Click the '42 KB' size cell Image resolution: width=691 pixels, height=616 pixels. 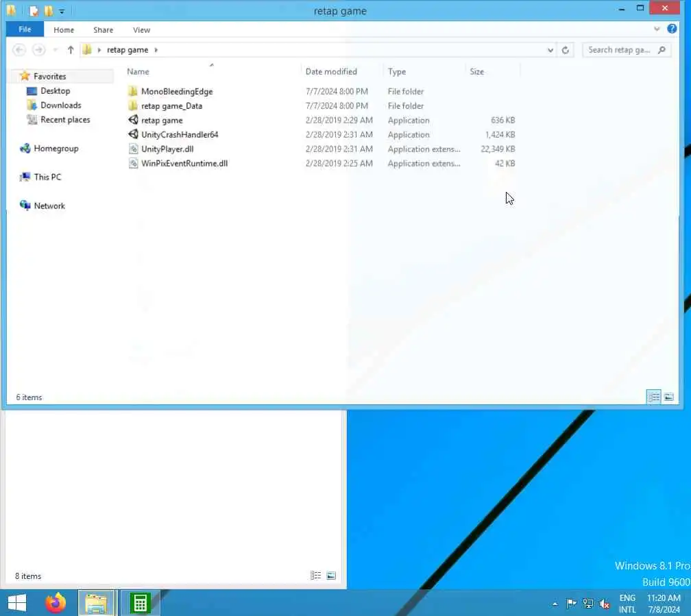point(505,163)
